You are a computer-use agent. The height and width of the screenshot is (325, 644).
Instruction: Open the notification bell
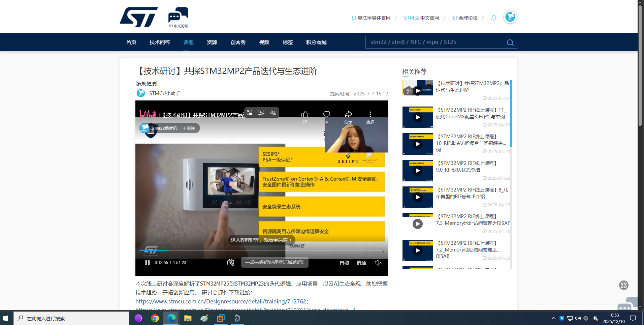point(494,18)
